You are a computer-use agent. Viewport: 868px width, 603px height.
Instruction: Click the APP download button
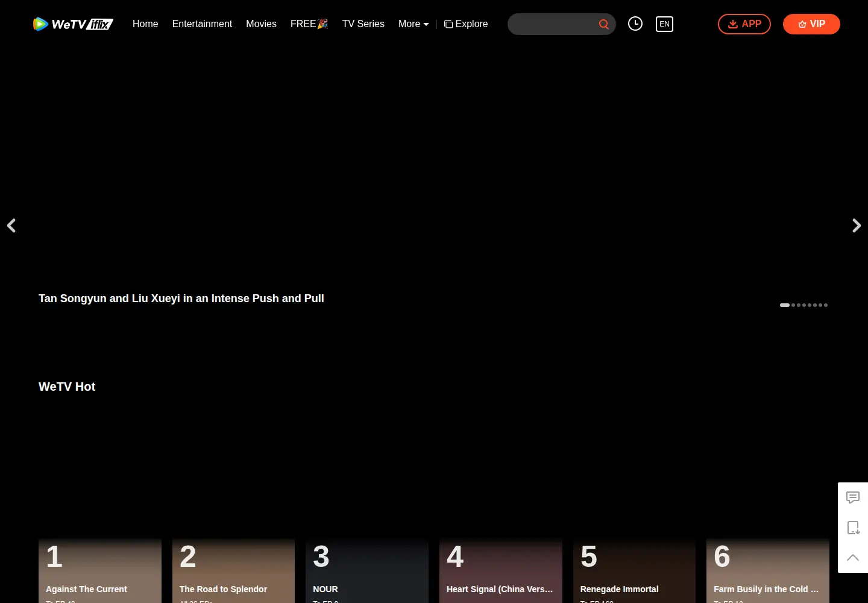744,24
